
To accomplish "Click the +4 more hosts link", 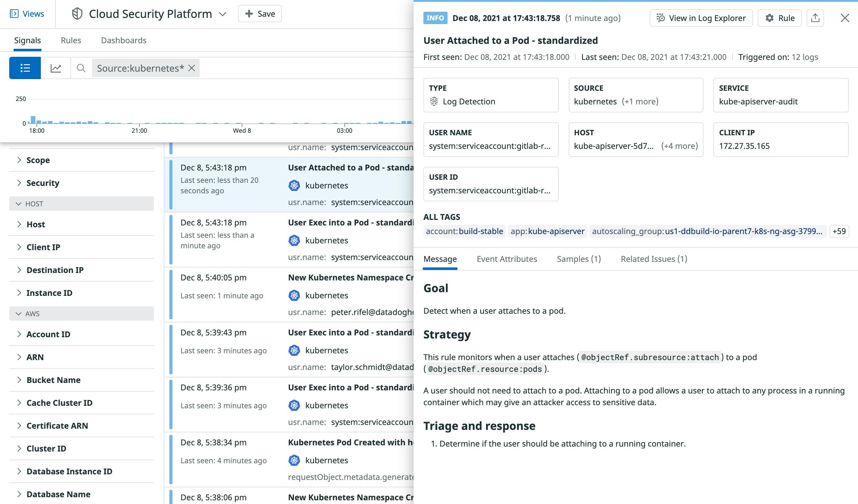I will coord(680,146).
